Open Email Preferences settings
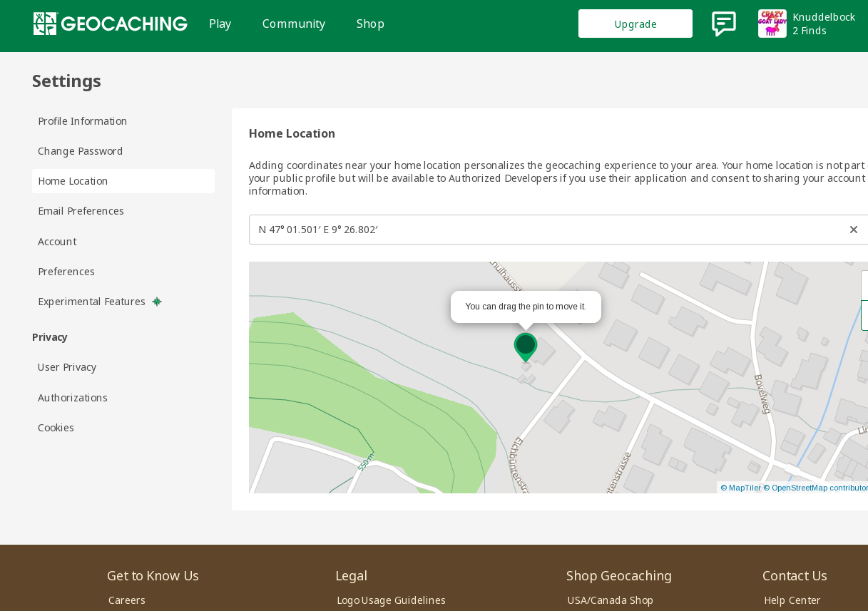 [81, 211]
